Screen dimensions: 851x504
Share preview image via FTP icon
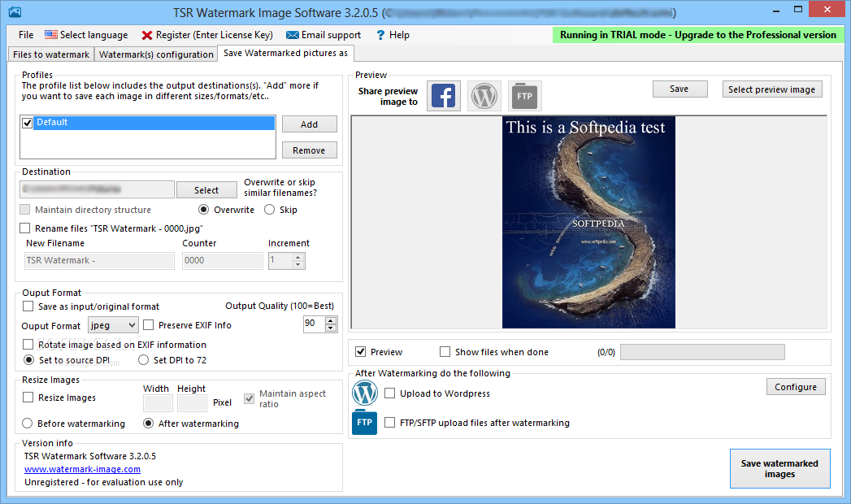pos(524,96)
